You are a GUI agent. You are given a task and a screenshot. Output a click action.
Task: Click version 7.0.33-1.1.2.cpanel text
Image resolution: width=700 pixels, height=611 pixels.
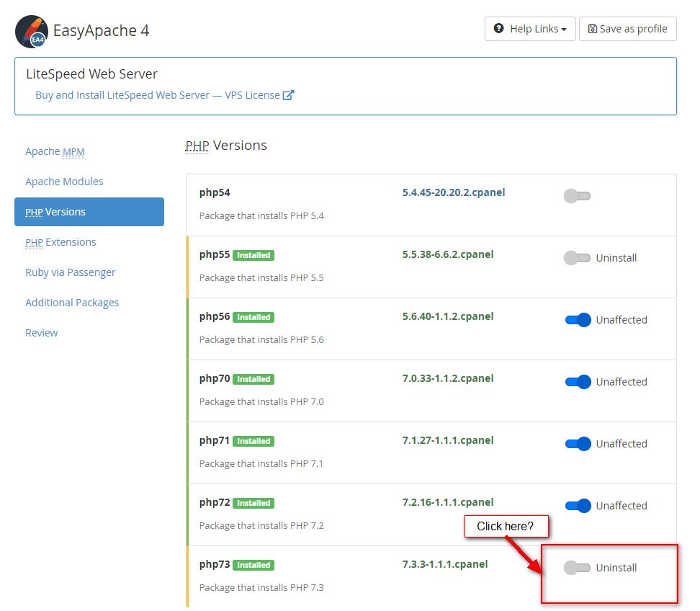448,378
